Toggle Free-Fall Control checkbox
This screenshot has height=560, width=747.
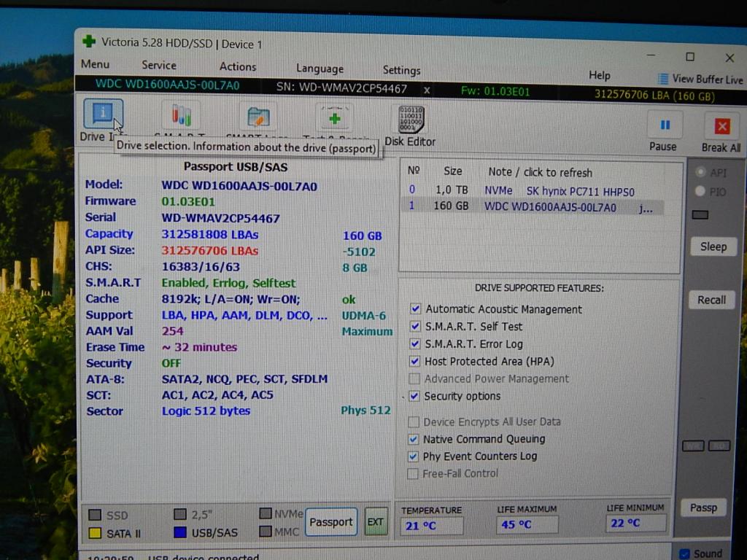(x=413, y=473)
